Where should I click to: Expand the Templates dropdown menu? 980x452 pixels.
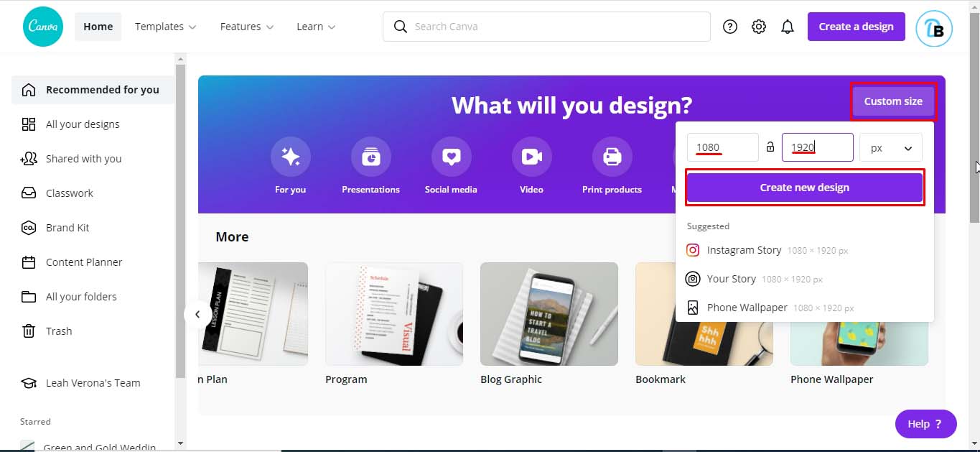pyautogui.click(x=166, y=27)
